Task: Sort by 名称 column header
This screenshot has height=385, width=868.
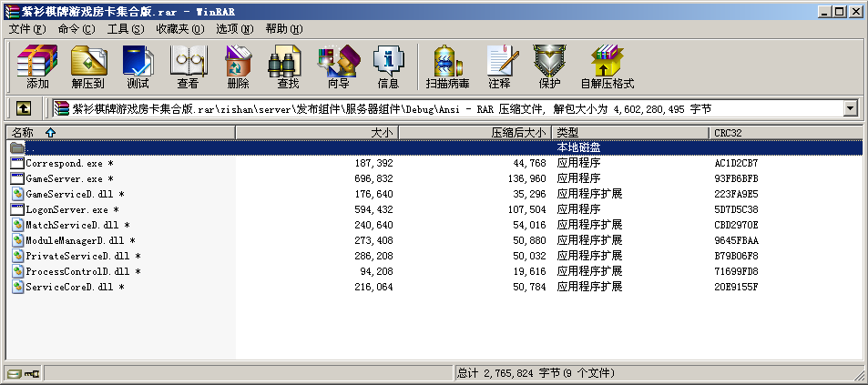Action: 33,133
